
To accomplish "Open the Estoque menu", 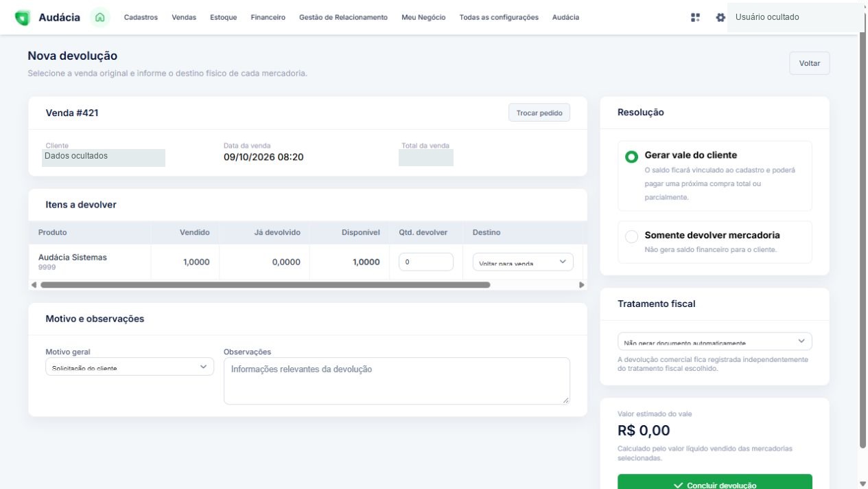I will 224,17.
